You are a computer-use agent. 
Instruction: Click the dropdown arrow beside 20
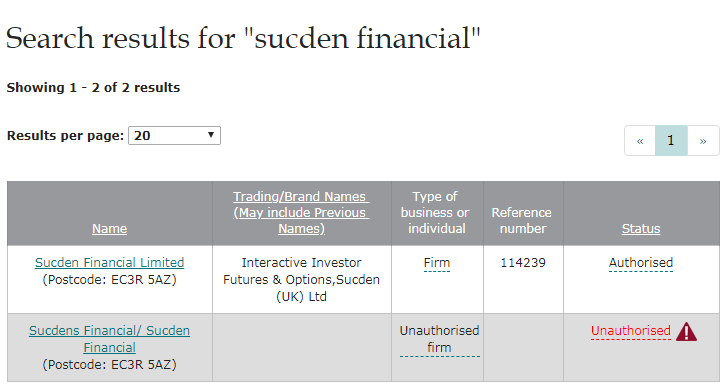(211, 135)
